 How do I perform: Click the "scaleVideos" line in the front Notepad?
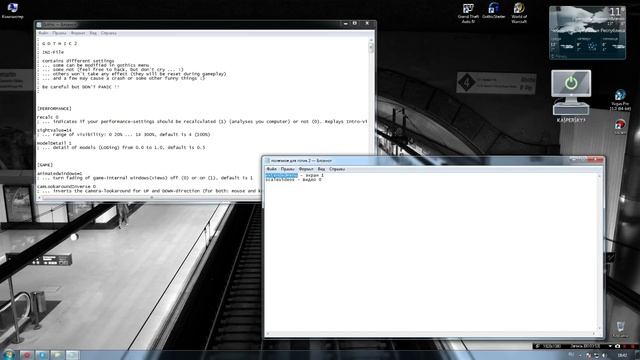click(x=293, y=180)
